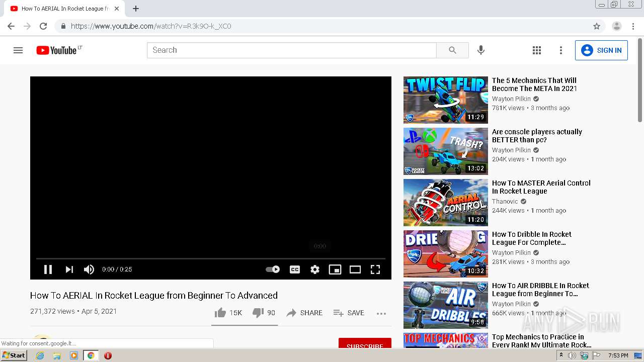644x362 pixels.
Task: Open the Windows Start menu
Action: tap(14, 355)
